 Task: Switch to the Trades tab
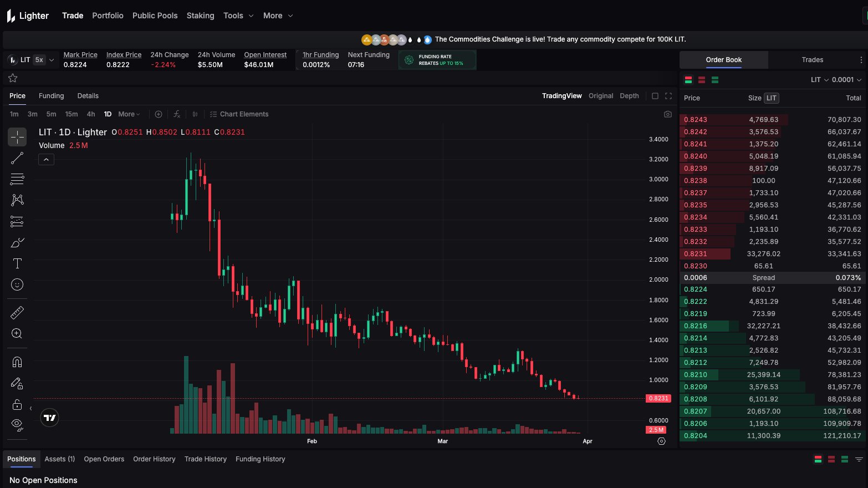click(812, 60)
